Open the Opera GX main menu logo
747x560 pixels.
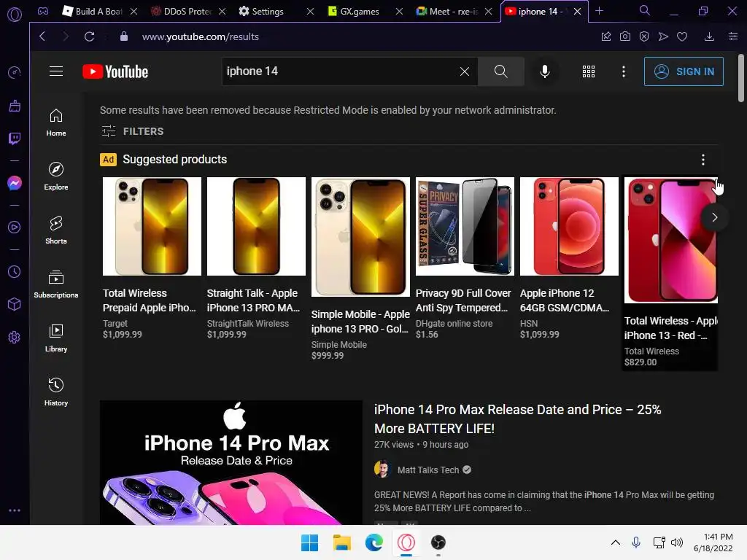click(x=15, y=15)
